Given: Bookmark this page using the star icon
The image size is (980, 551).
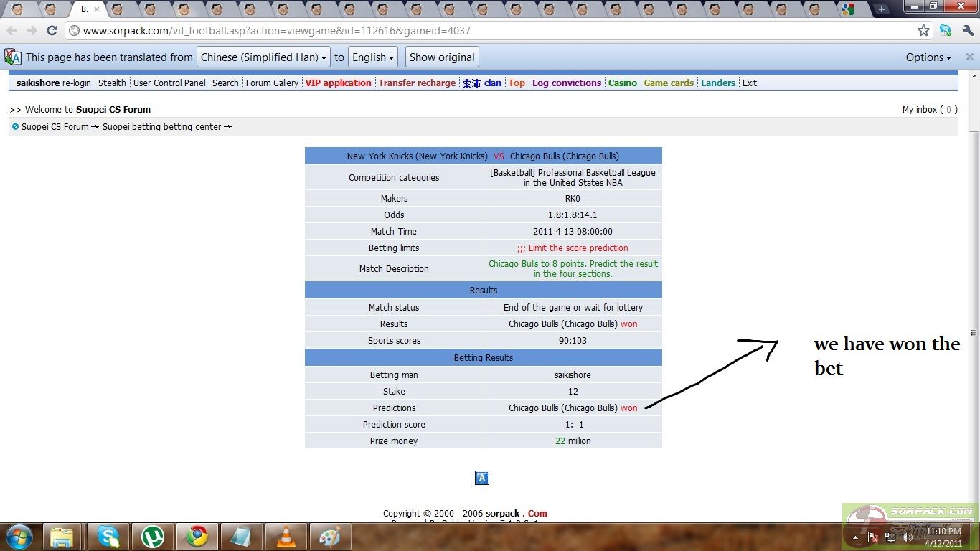Looking at the screenshot, I should 923,30.
